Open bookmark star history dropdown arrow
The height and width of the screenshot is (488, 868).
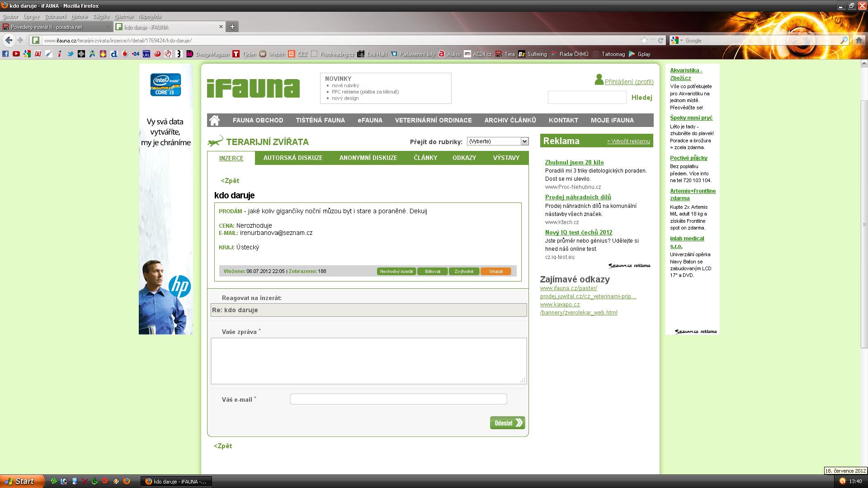(653, 40)
